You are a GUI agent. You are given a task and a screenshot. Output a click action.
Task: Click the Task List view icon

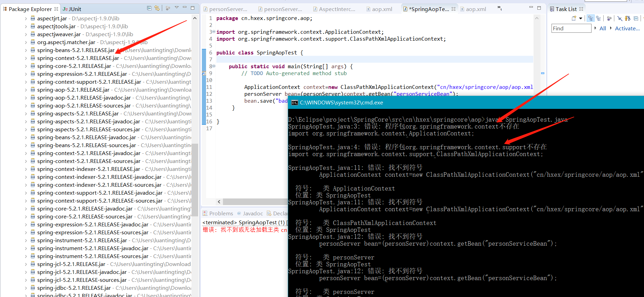pos(552,9)
